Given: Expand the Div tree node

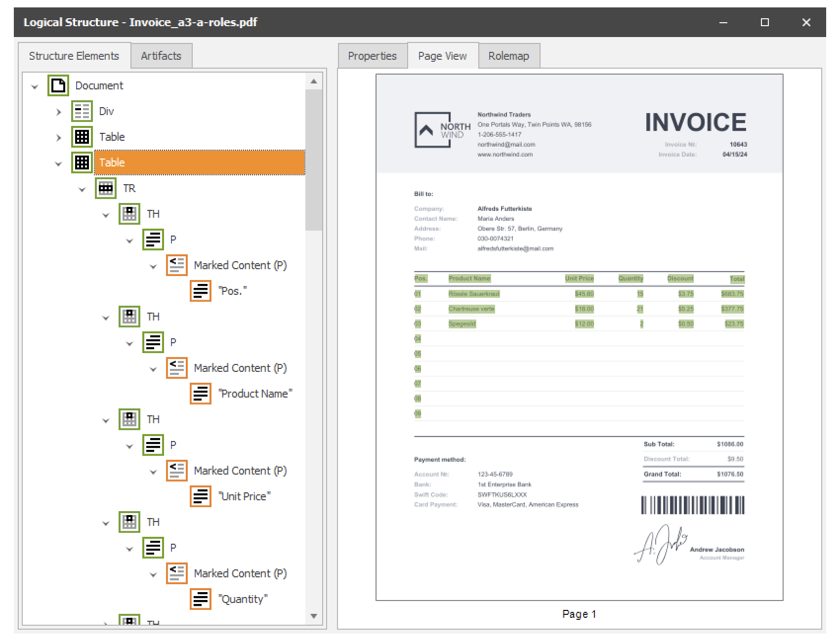Looking at the screenshot, I should (x=59, y=112).
